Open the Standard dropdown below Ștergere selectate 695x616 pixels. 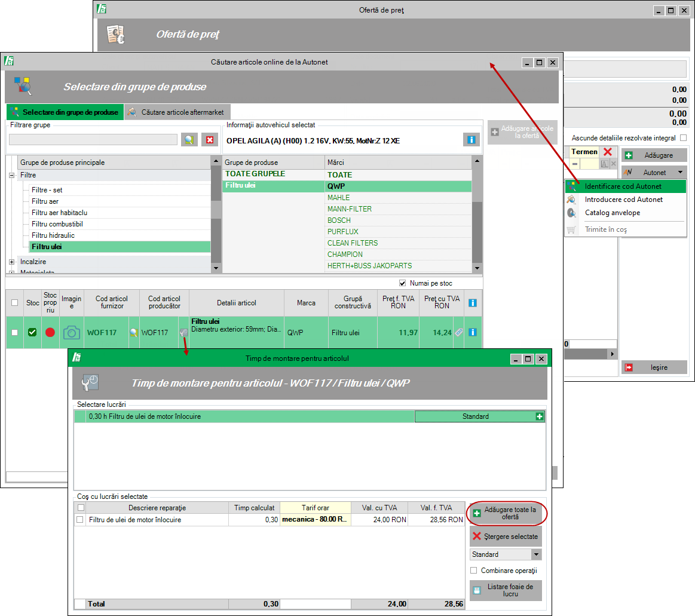(x=536, y=554)
